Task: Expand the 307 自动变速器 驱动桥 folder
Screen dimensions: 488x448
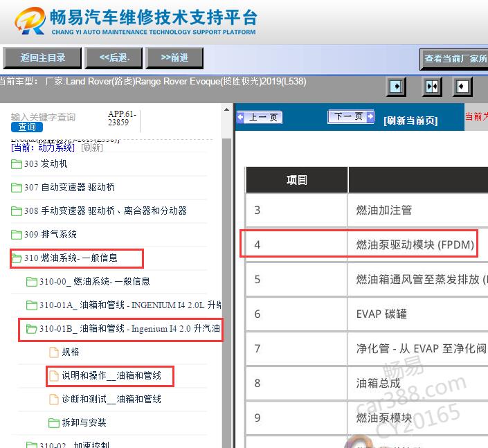Action: pos(69,187)
